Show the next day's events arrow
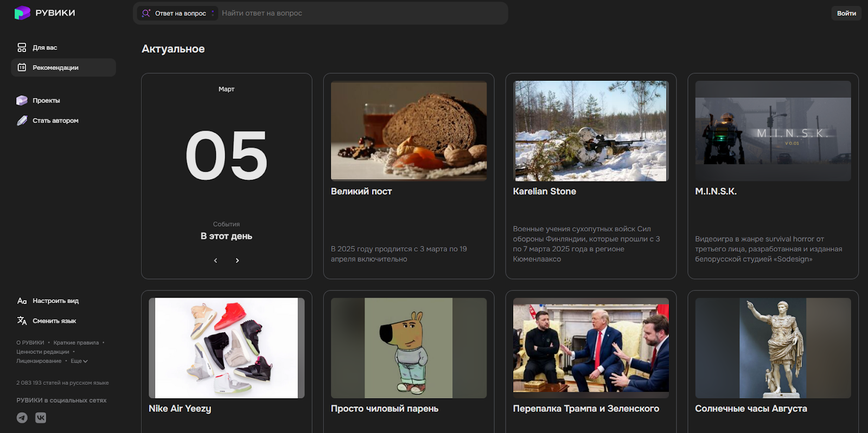 pyautogui.click(x=237, y=261)
